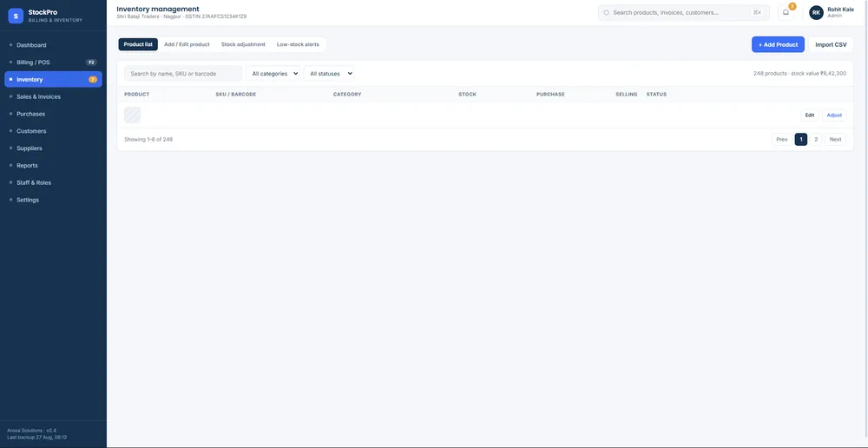The image size is (868, 448).
Task: Focus the global search products field
Action: coord(684,13)
